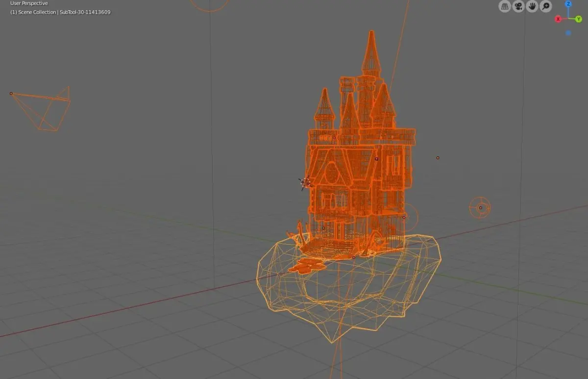Snap view to the Z axis gizmo
This screenshot has width=588, height=379.
tap(568, 3)
